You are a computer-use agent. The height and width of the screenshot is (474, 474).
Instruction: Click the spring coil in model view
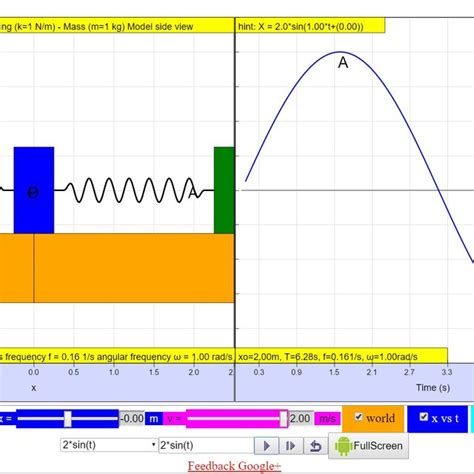point(133,190)
